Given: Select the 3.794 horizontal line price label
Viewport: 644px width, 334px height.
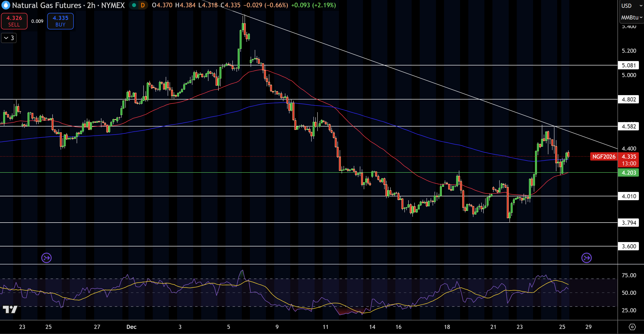Looking at the screenshot, I should (x=628, y=223).
